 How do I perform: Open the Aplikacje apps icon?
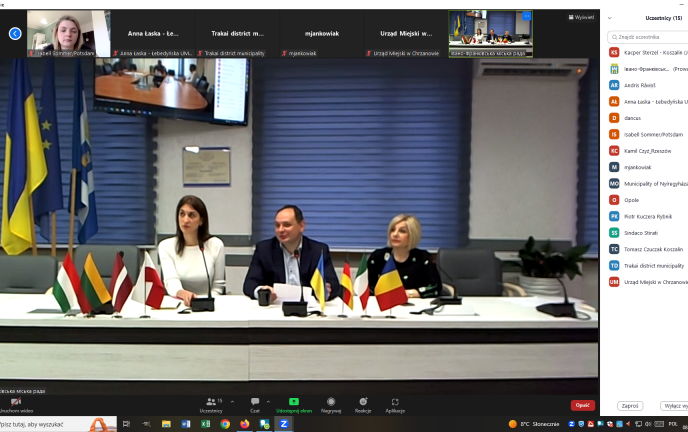pyautogui.click(x=395, y=401)
